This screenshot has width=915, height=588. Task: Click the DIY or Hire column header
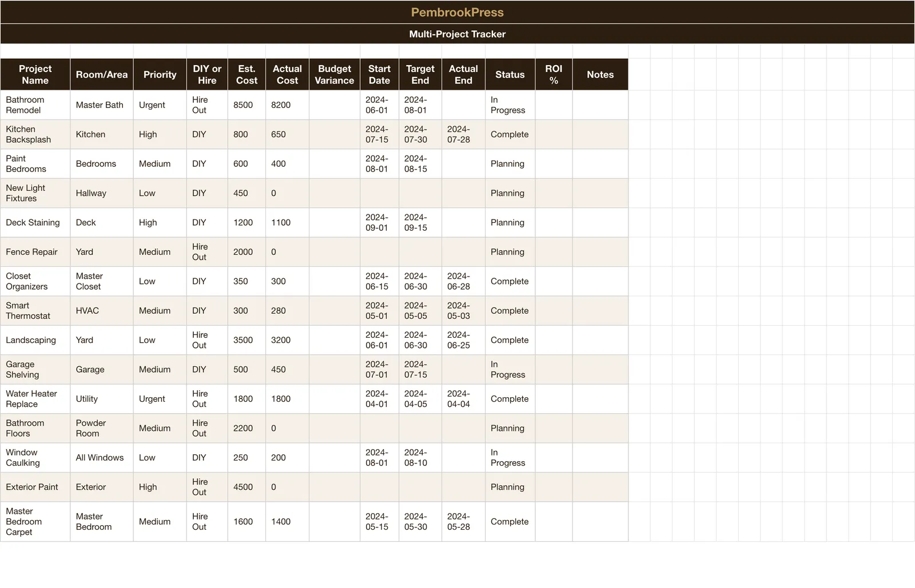coord(207,74)
